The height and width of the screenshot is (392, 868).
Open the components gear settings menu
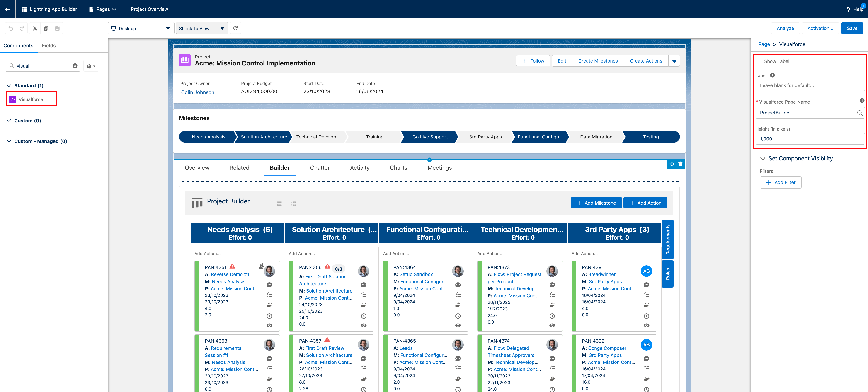(91, 66)
